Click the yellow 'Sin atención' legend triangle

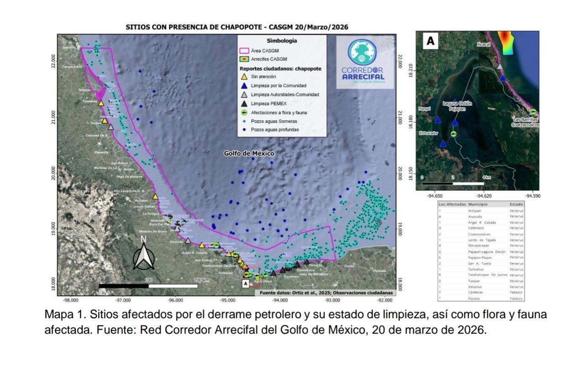tap(244, 77)
